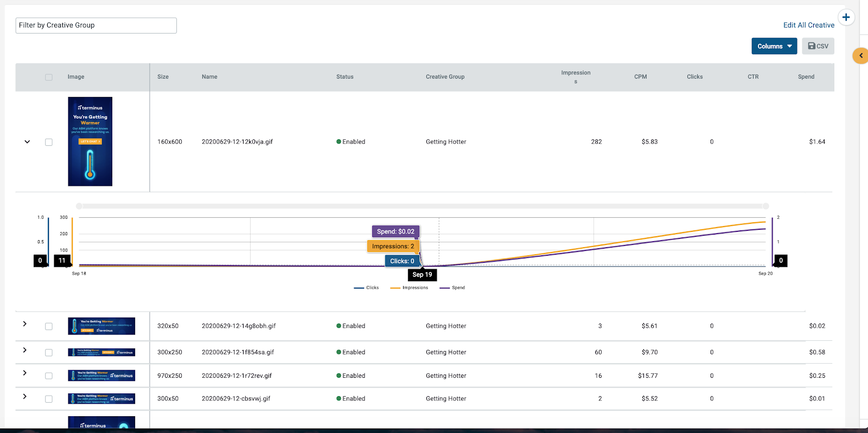Sort by Size column header
The height and width of the screenshot is (433, 868).
pyautogui.click(x=163, y=77)
